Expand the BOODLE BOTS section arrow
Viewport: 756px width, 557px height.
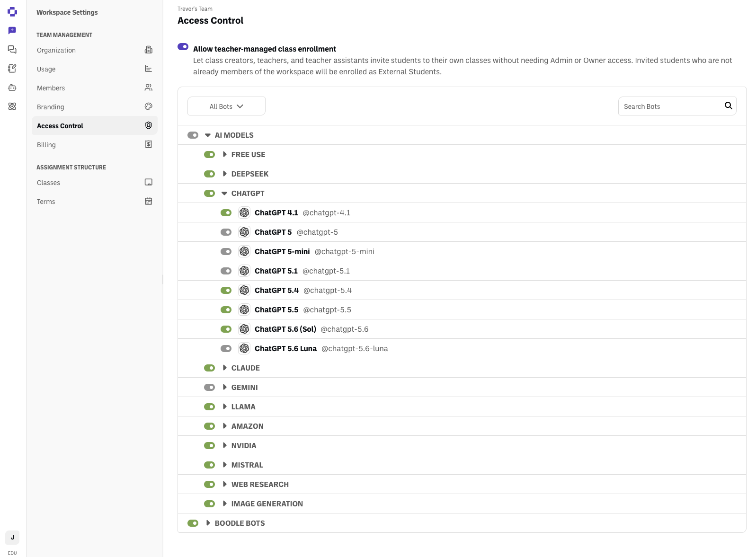[x=208, y=523]
